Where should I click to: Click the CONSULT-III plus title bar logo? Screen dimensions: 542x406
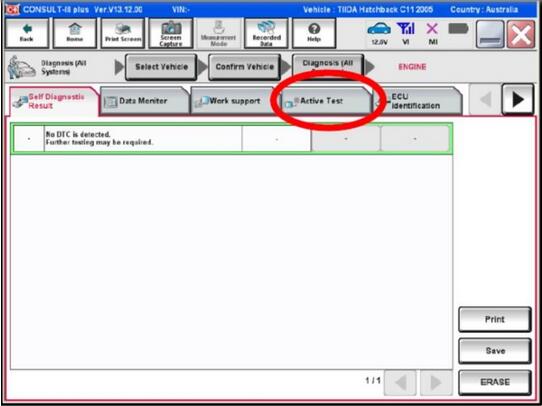(12, 9)
